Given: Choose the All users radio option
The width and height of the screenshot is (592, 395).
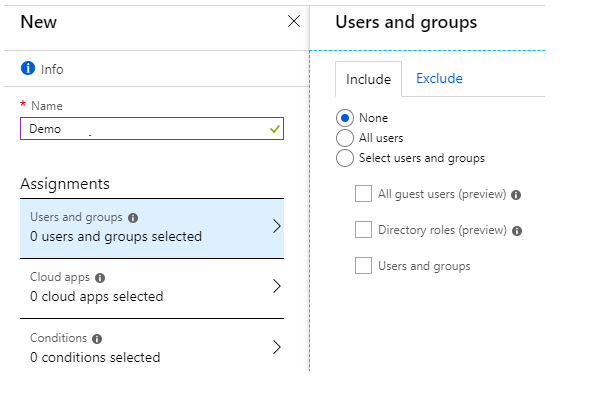Looking at the screenshot, I should point(345,138).
